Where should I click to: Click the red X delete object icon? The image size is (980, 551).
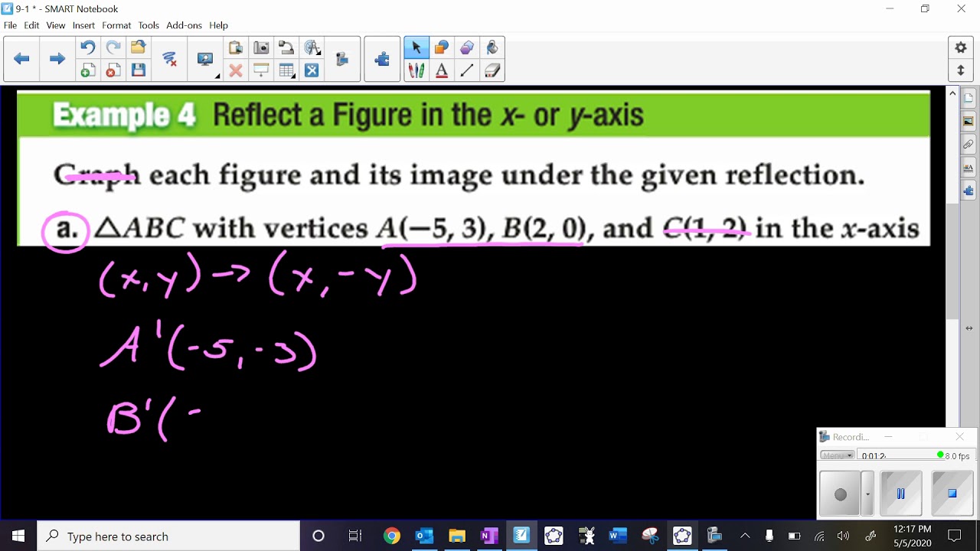(x=236, y=70)
